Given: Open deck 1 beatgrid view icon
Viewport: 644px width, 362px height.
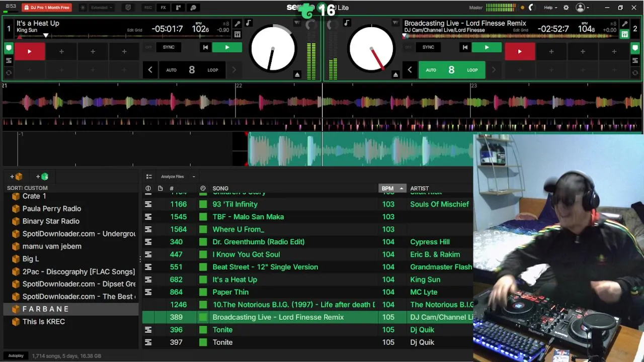Looking at the screenshot, I should 237,34.
